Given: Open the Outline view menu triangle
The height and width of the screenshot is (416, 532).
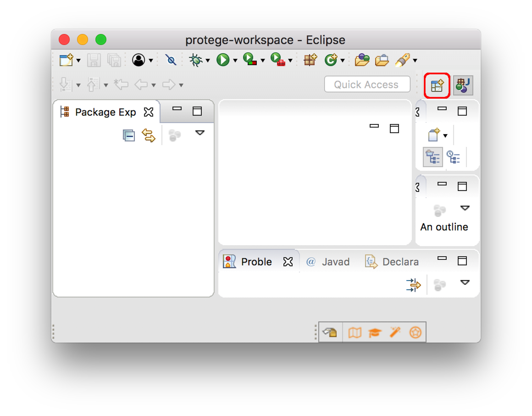Looking at the screenshot, I should 465,208.
